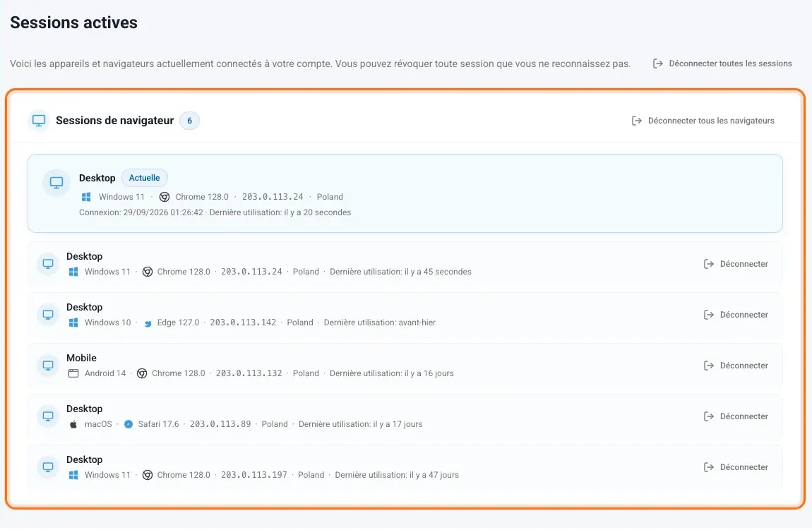Click the device icon of the 45 secondes session
This screenshot has width=812, height=530.
tap(48, 264)
